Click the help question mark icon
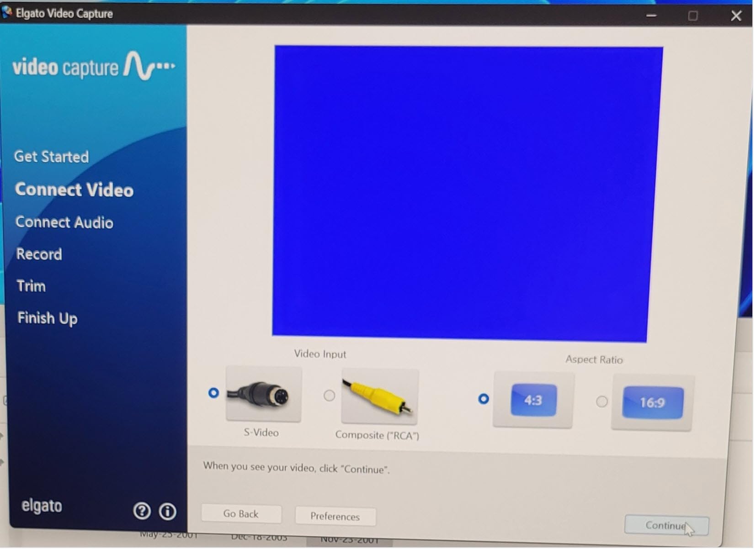The width and height of the screenshot is (756, 549). click(x=142, y=511)
